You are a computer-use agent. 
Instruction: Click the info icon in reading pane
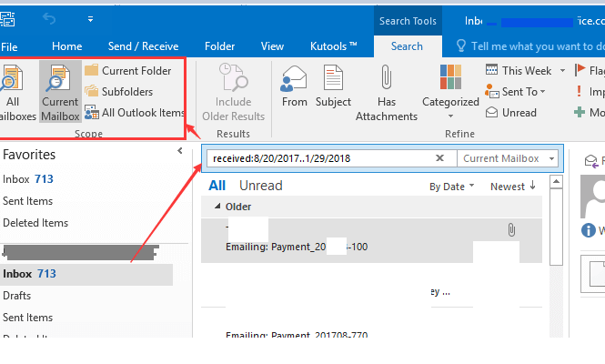[588, 230]
